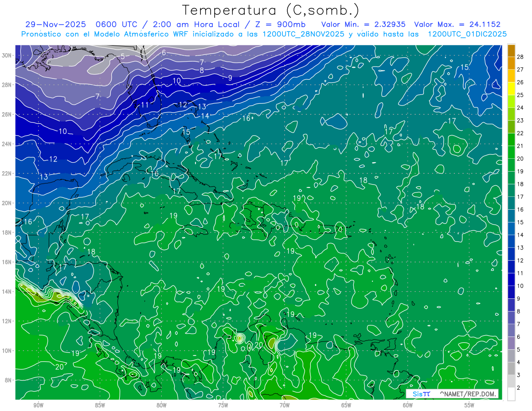Click the "8" contour label on the map

pos(202,70)
